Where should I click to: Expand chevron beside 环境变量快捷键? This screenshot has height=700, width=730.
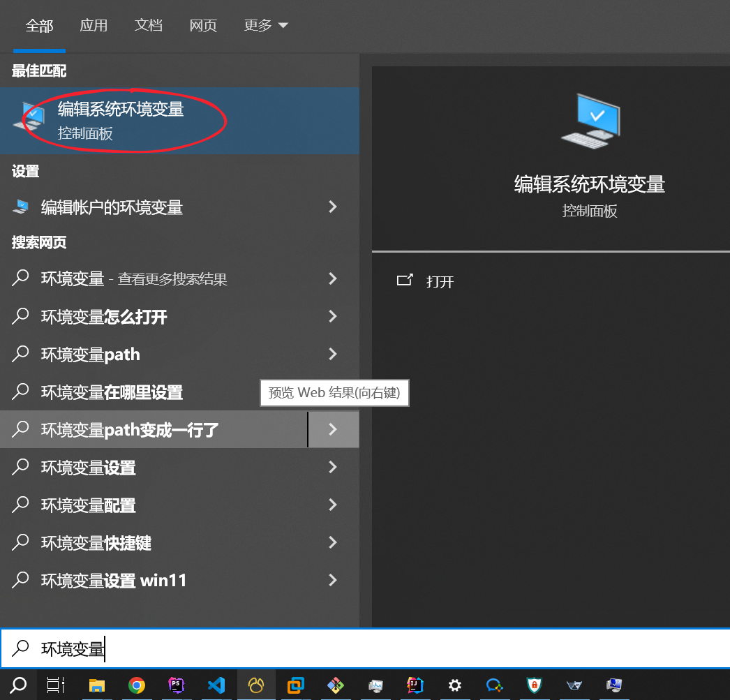(x=332, y=542)
